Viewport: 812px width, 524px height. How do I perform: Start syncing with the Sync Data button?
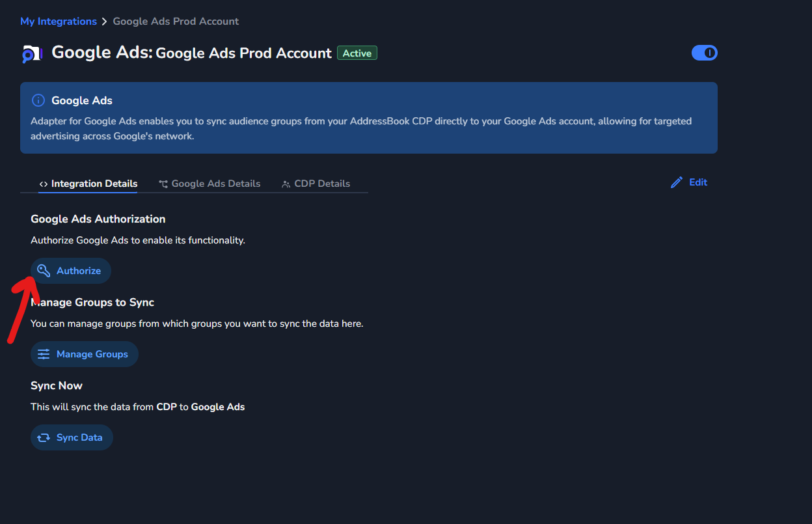point(79,437)
